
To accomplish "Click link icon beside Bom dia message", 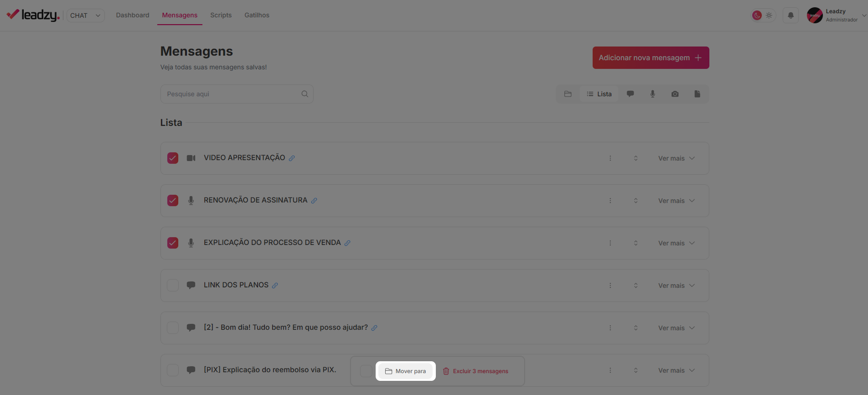I will pos(374,328).
